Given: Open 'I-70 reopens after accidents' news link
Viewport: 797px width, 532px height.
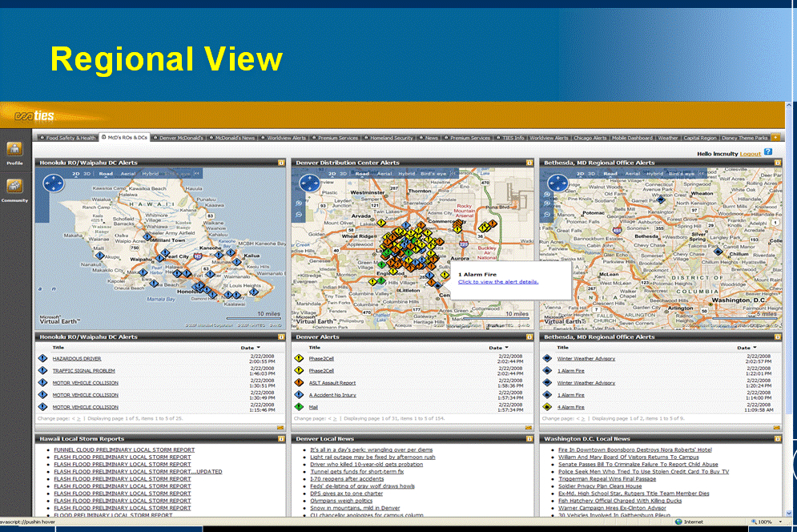Looking at the screenshot, I should 347,478.
